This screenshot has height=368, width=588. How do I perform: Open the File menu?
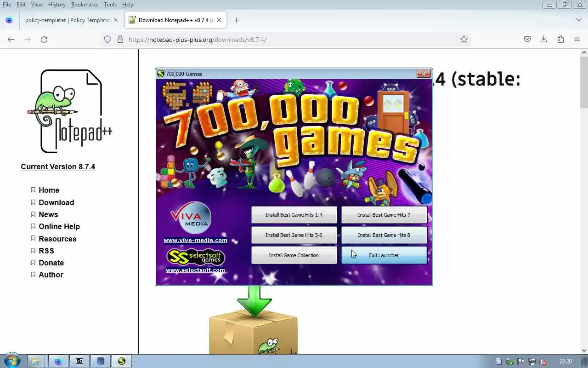pos(6,5)
